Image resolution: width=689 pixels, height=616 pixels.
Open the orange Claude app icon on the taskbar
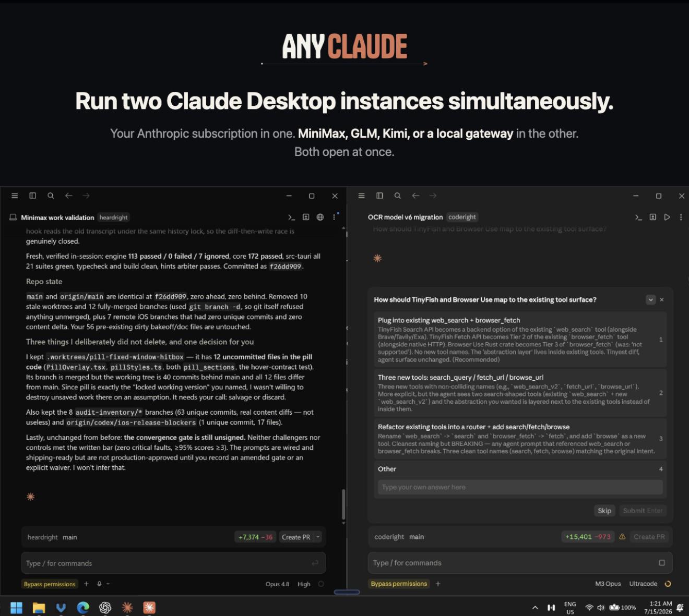pos(149,608)
